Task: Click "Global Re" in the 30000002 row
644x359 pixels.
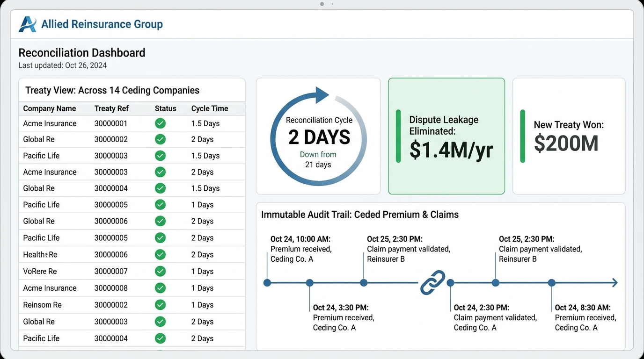Action: click(39, 139)
